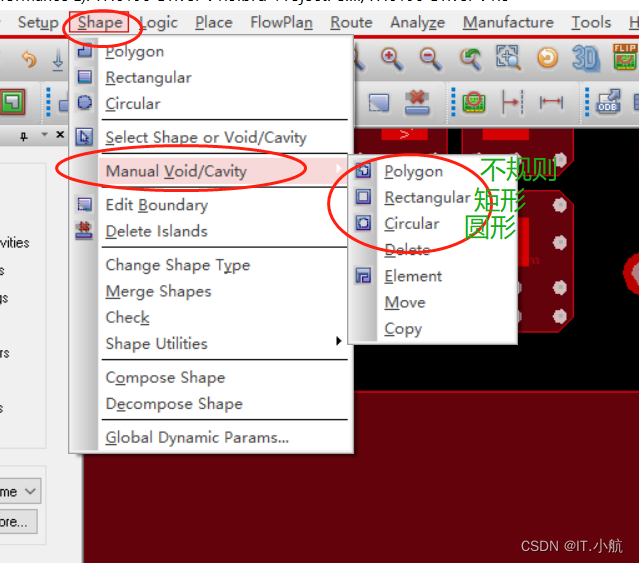Choose Circular at top of Shape menu
639x563 pixels.
(211, 103)
